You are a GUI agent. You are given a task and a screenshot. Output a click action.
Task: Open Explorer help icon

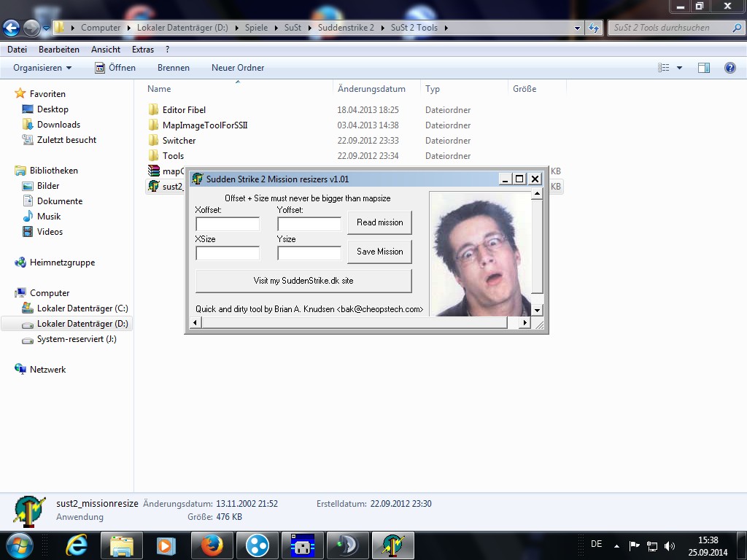point(729,68)
